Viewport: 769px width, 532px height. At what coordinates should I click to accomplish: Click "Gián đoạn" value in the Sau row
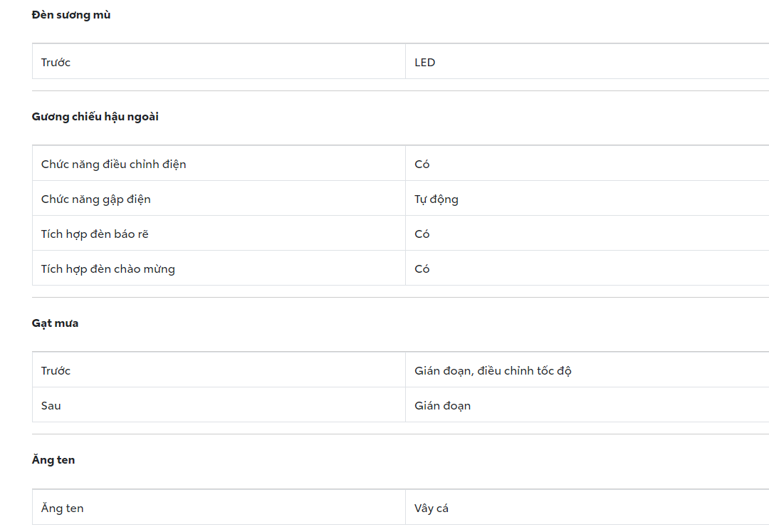[x=443, y=406]
